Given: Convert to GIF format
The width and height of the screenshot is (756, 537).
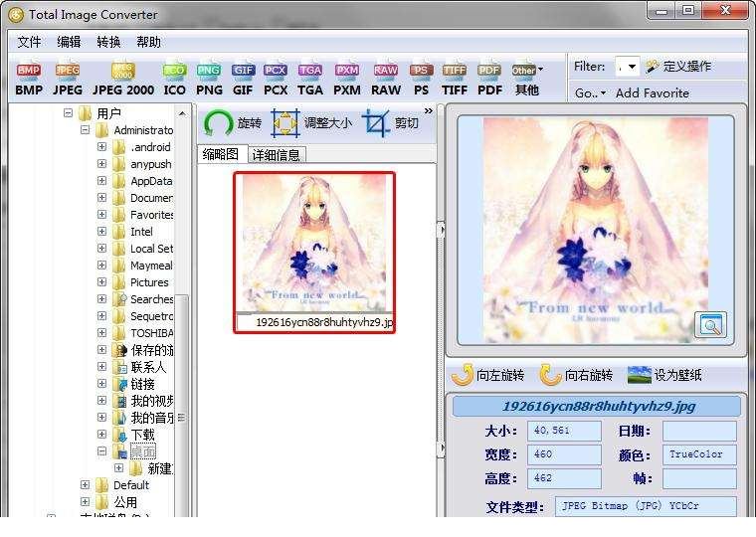Looking at the screenshot, I should click(243, 79).
